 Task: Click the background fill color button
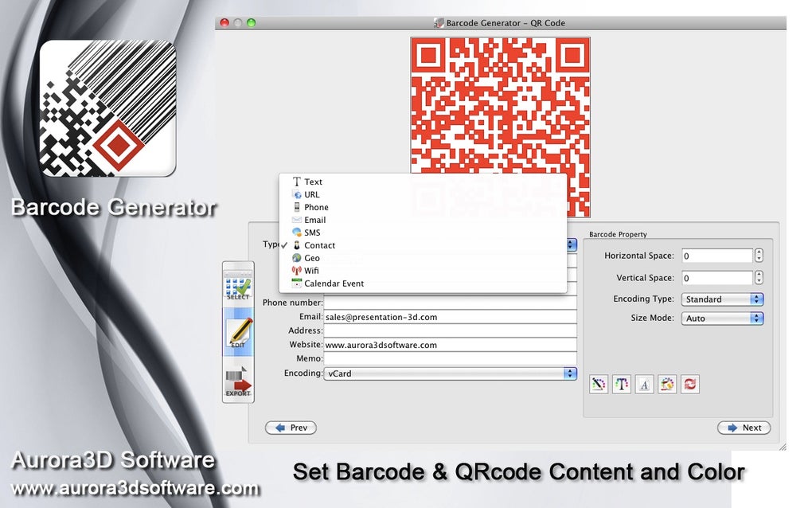[667, 385]
